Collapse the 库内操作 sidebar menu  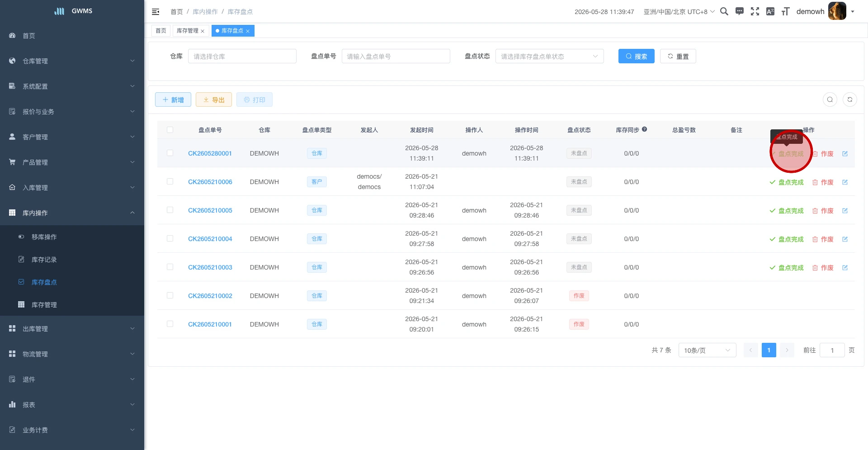(72, 213)
